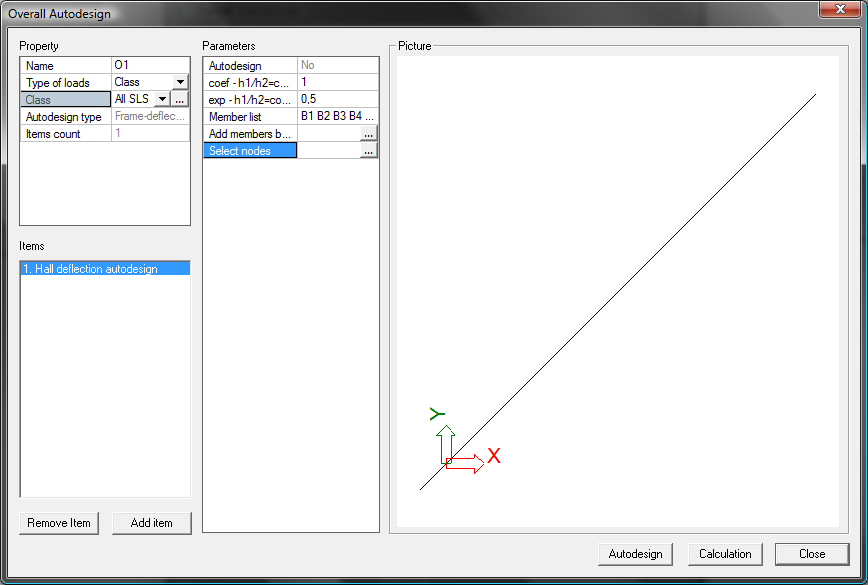Screen dimensions: 868x585
Task: Select the highlighted Select nodes row
Action: click(x=251, y=151)
